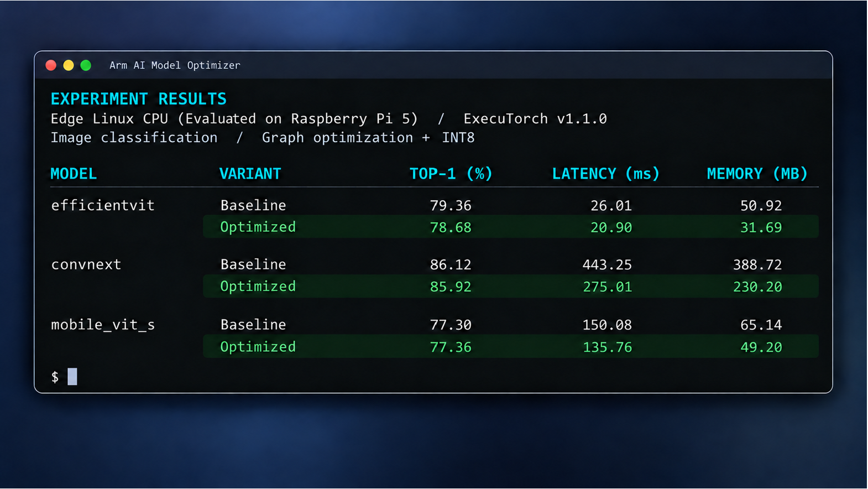Viewport: 868px width, 489px height.
Task: Select the 77.36 top-1 value
Action: coord(451,347)
